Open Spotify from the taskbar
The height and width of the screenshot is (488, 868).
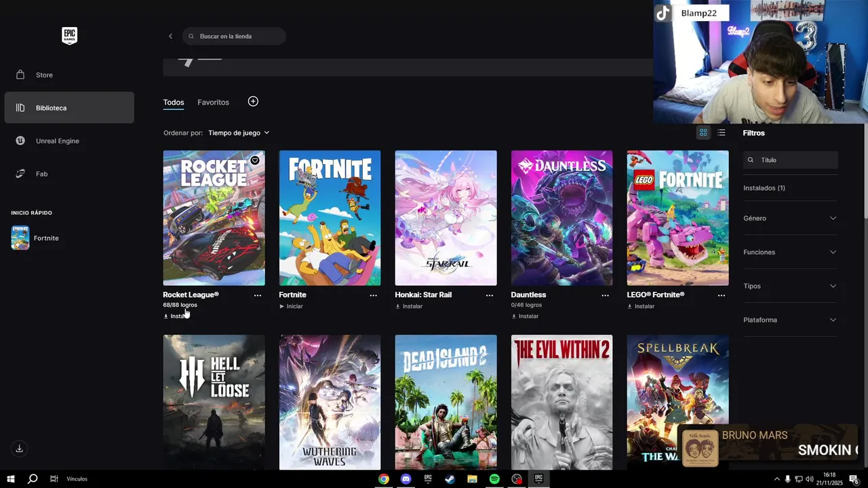494,479
